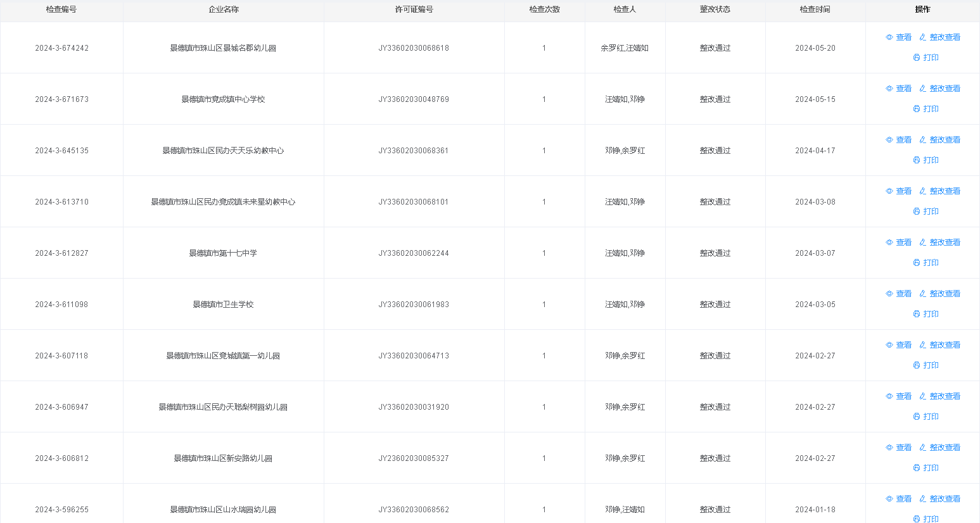Hit the printer icon in row 2024-3-613710
Screen dimensions: 980x523
click(x=917, y=211)
